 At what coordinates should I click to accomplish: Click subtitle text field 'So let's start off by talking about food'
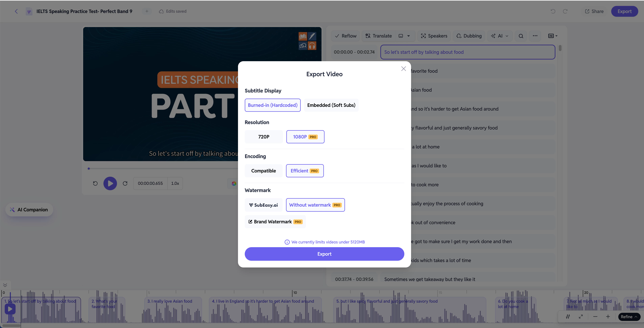point(468,52)
